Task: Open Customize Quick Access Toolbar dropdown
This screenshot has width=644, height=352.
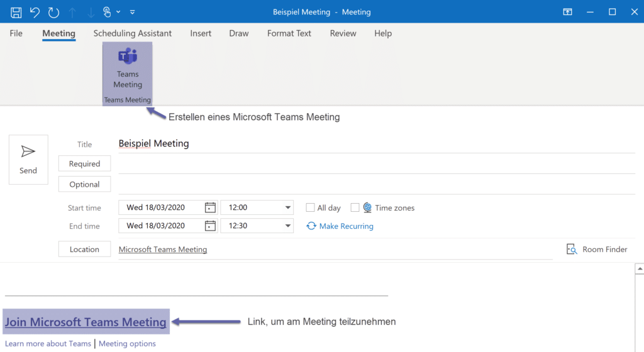Action: pos(132,12)
